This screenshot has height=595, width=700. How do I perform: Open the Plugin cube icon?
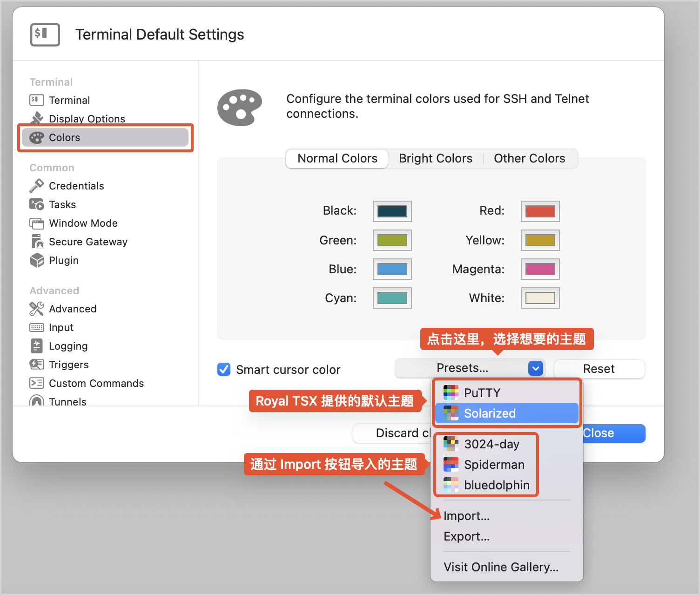click(37, 260)
